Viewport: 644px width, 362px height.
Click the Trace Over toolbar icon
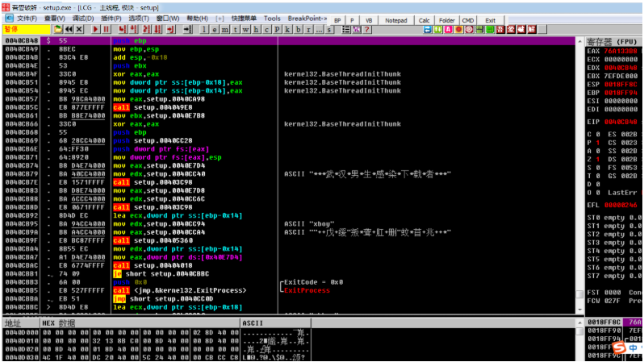[157, 30]
